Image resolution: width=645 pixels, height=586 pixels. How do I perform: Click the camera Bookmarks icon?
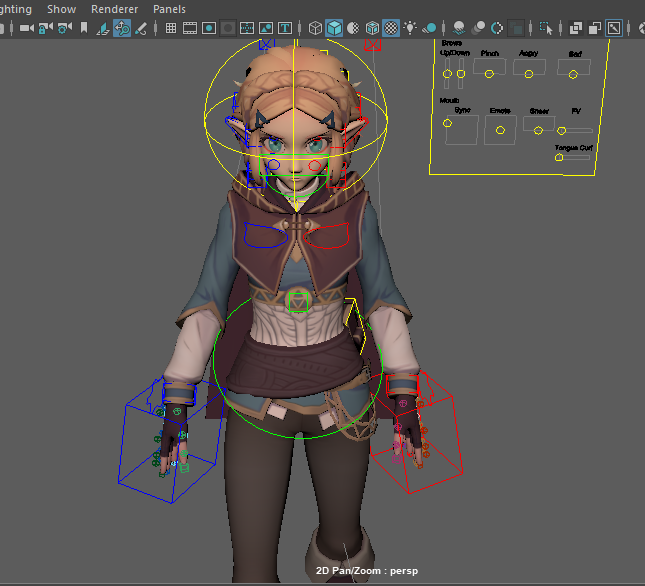(x=84, y=28)
